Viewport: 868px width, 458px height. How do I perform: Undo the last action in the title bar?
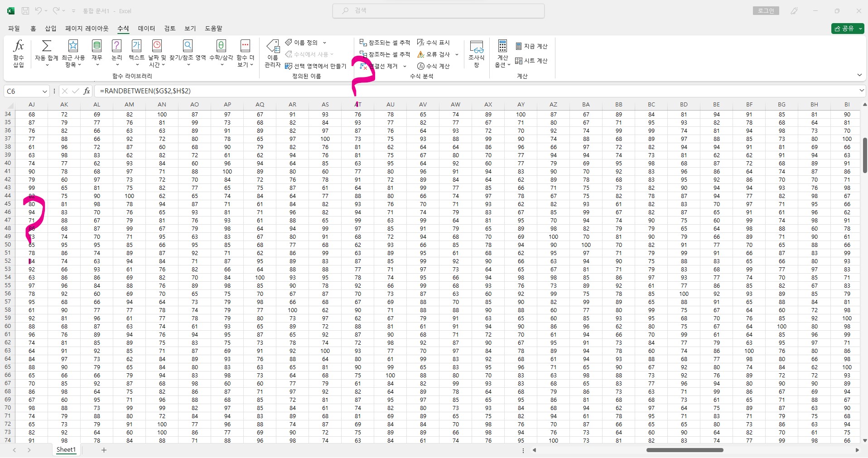pos(39,11)
